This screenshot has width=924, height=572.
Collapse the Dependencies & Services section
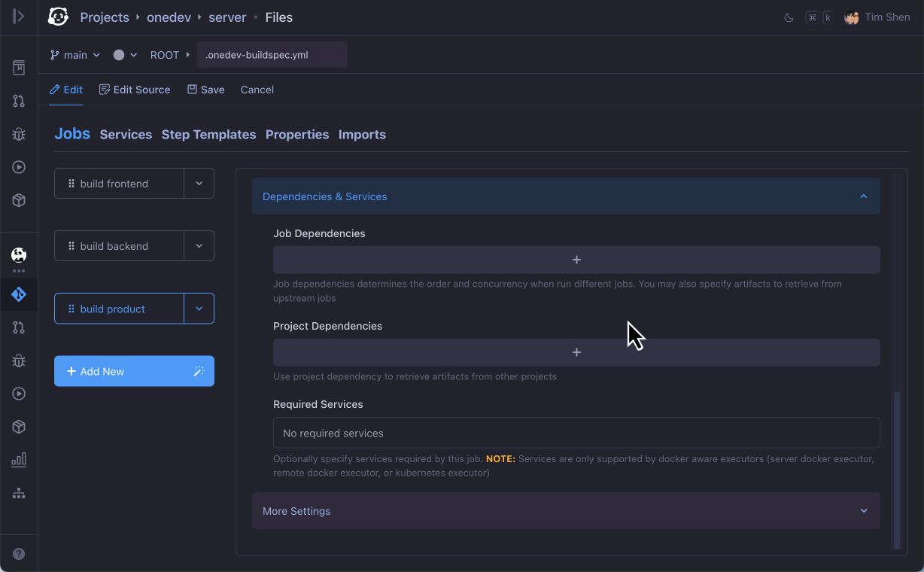pyautogui.click(x=863, y=196)
